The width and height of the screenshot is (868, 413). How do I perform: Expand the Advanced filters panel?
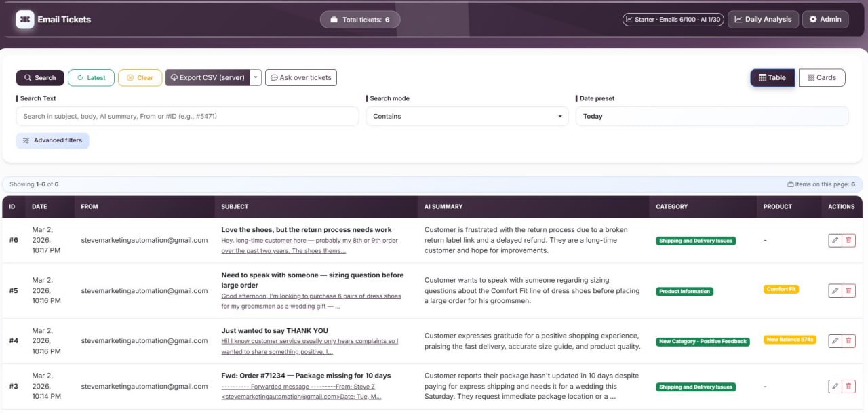(52, 140)
